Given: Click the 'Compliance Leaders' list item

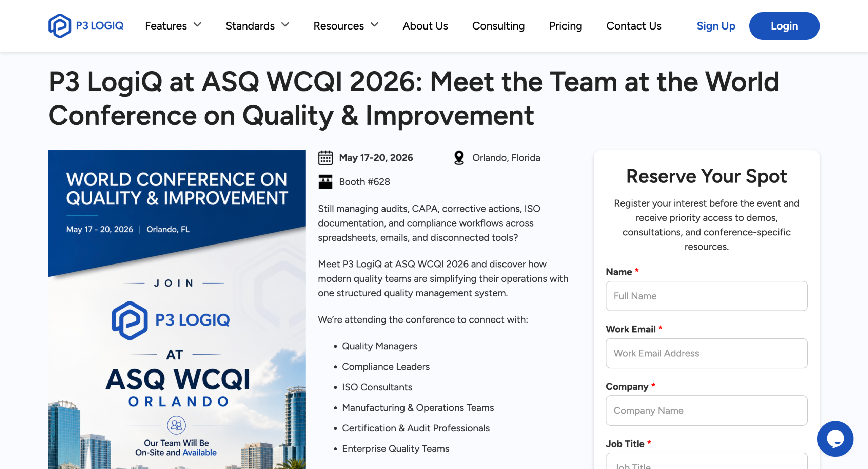Looking at the screenshot, I should coord(386,367).
